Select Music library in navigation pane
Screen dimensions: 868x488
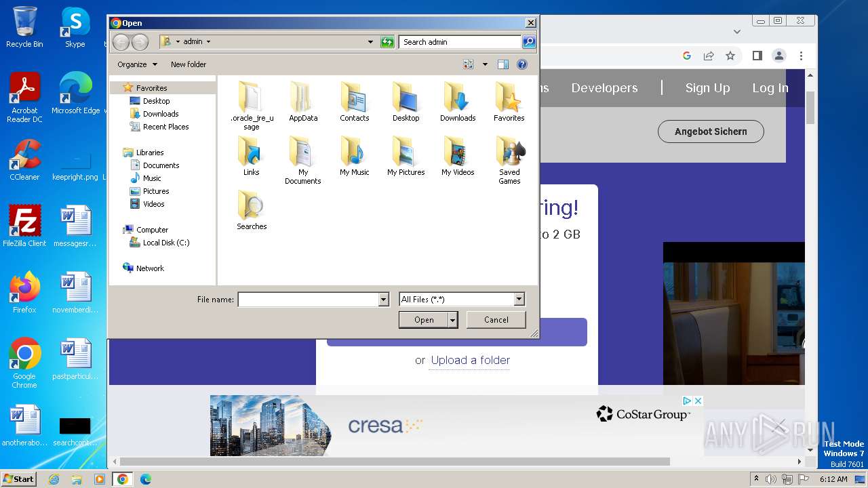click(152, 178)
